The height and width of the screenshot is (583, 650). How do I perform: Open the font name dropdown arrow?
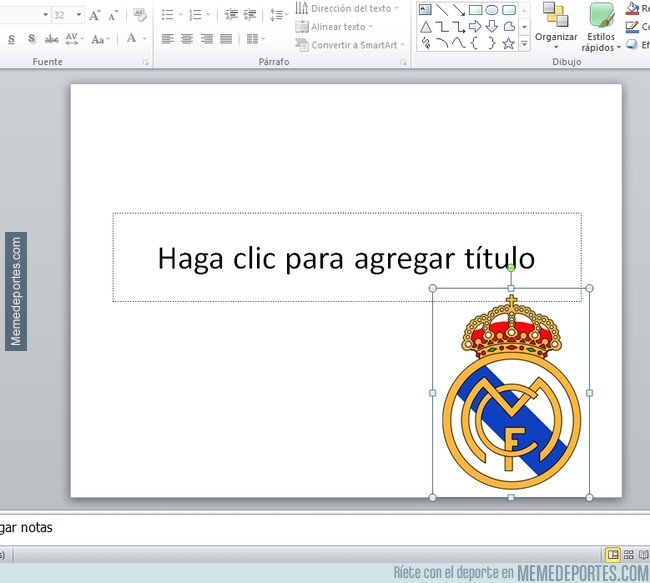click(x=45, y=15)
